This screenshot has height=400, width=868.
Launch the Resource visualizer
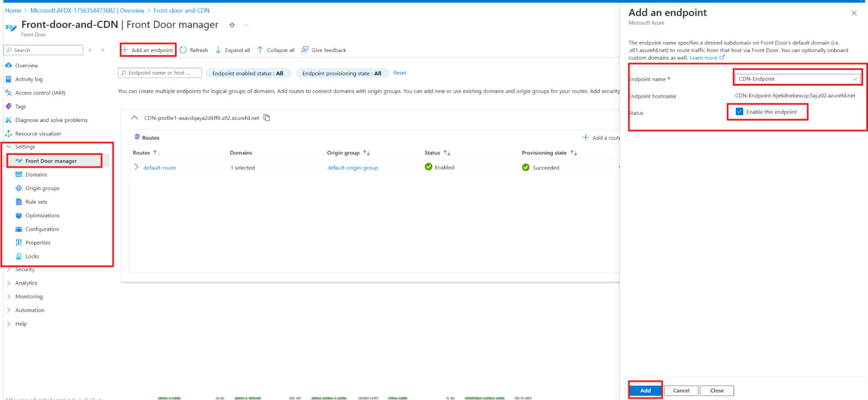[38, 133]
